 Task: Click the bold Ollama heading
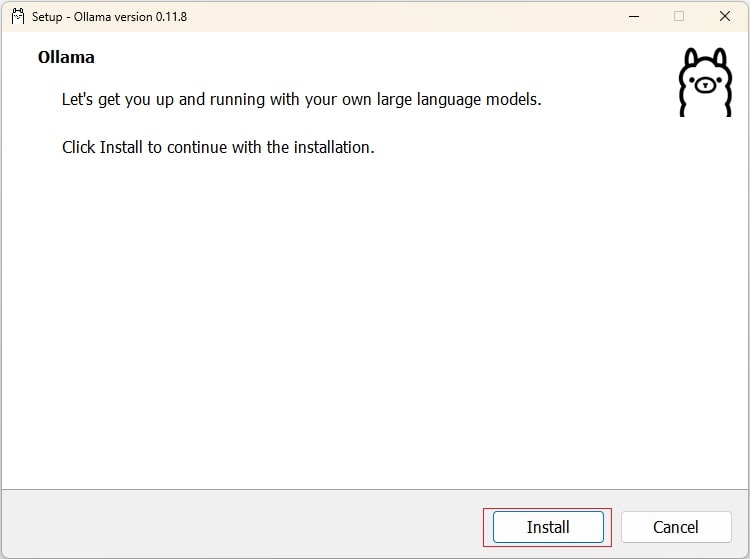click(66, 58)
